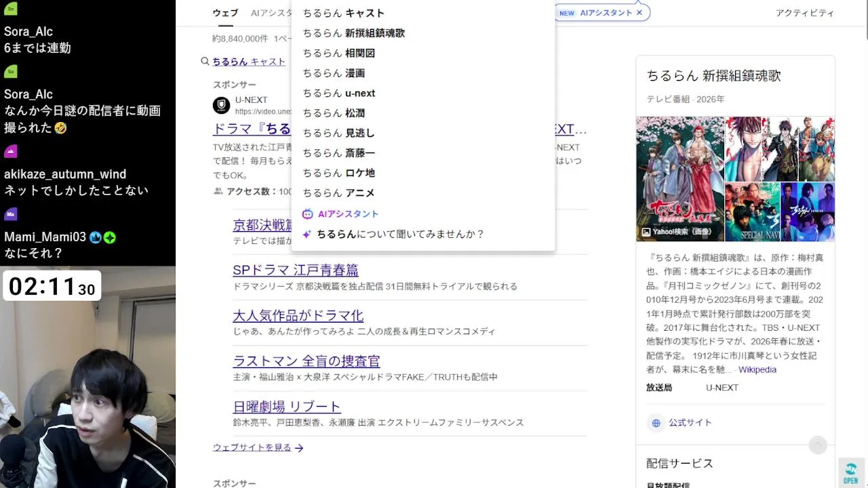The image size is (868, 488).
Task: Click the magnifier icon beside ちるらん キャスト
Action: pyautogui.click(x=205, y=61)
